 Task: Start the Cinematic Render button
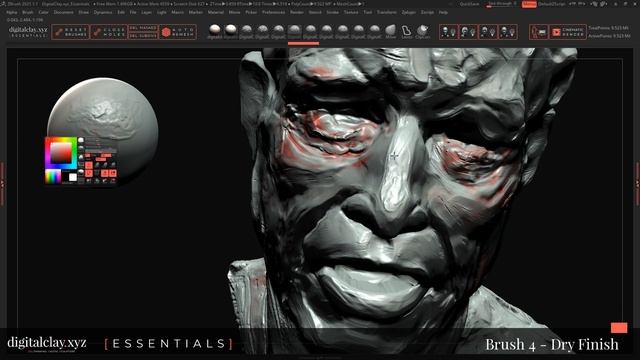pos(568,32)
